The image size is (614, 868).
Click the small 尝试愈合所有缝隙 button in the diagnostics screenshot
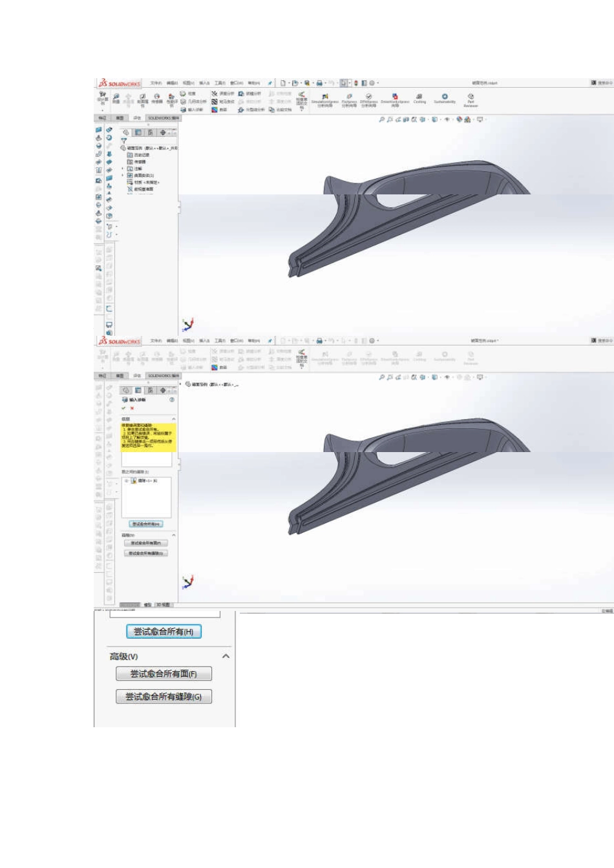point(145,553)
